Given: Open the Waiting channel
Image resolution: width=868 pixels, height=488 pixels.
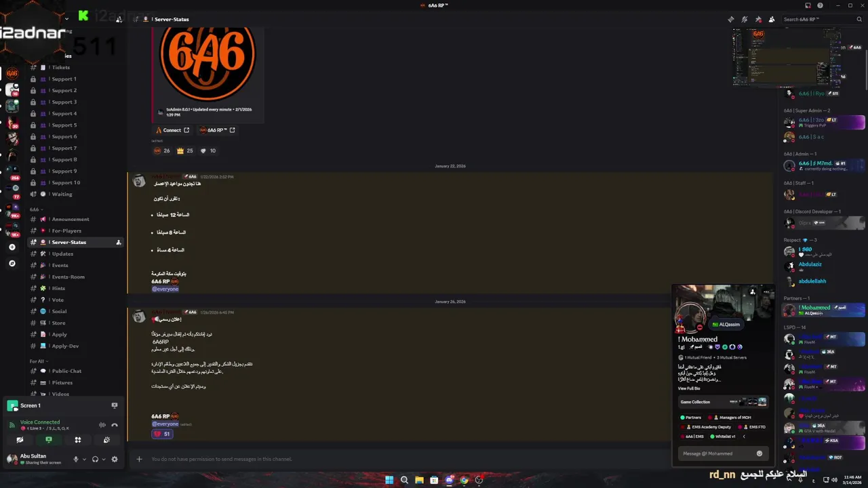Looking at the screenshot, I should tap(75, 194).
